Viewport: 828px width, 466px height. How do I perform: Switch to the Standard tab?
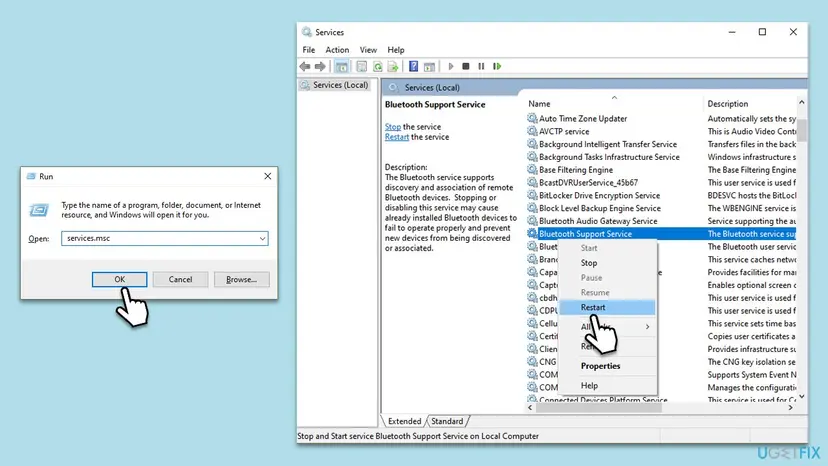[x=447, y=421]
